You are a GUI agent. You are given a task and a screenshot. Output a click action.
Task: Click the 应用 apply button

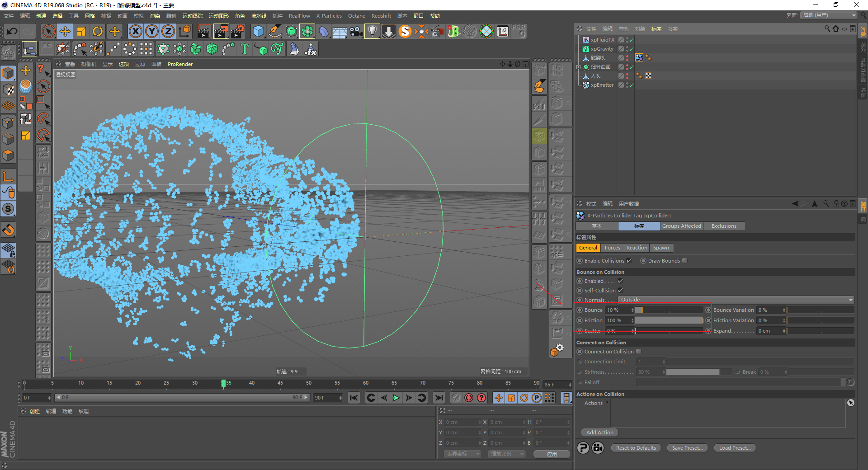coord(552,454)
